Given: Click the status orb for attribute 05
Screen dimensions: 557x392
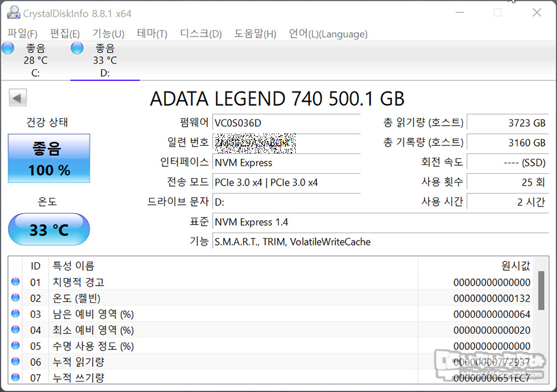Looking at the screenshot, I should (x=15, y=346).
